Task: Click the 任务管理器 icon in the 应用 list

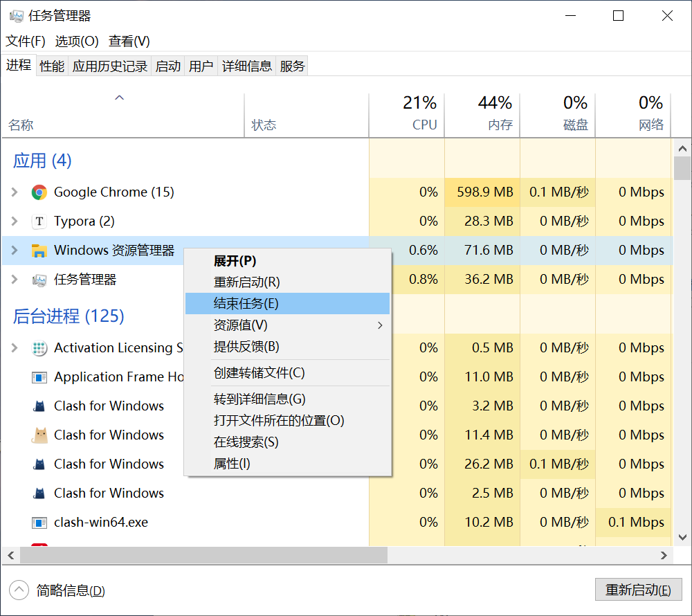Action: pyautogui.click(x=39, y=280)
